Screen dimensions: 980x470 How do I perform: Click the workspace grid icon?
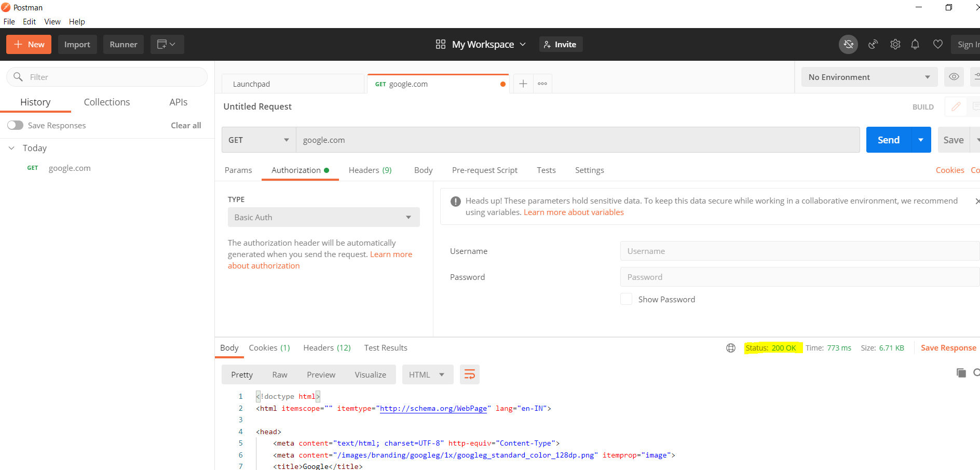pos(440,44)
